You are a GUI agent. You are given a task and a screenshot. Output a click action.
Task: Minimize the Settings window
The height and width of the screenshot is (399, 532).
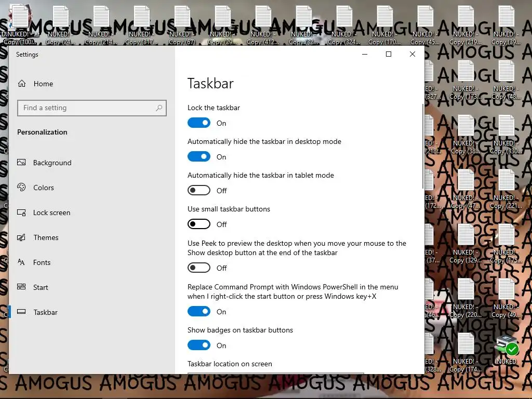(x=365, y=54)
